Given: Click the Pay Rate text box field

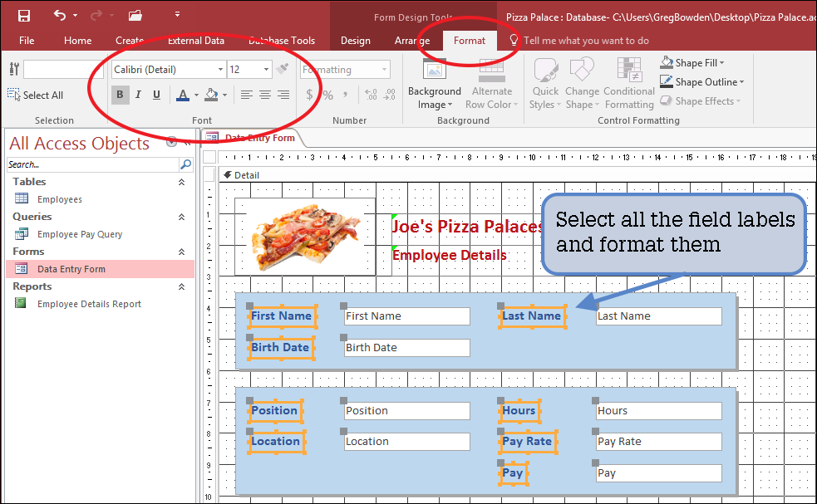Looking at the screenshot, I should pos(659,442).
